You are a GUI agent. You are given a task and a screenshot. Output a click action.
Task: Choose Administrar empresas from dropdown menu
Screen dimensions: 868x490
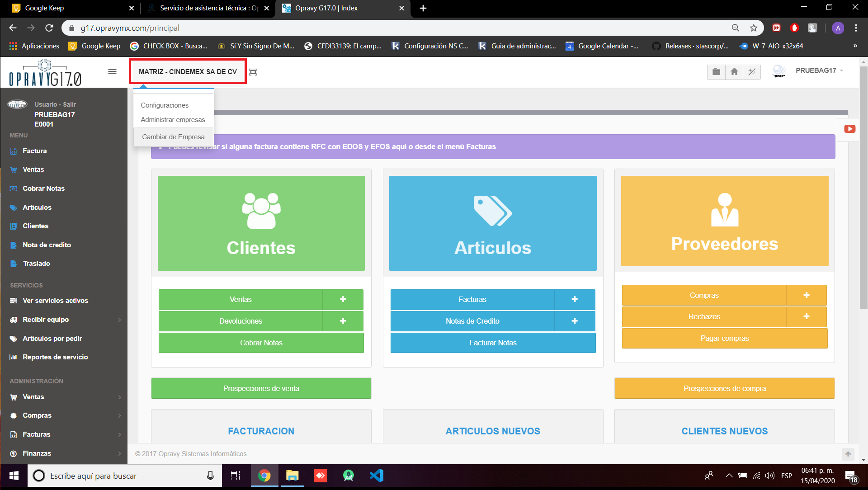click(x=173, y=120)
